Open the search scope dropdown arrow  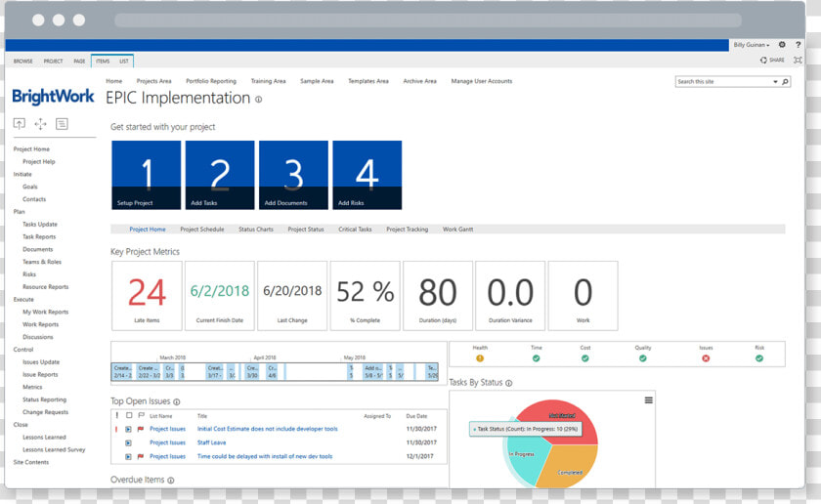point(775,82)
